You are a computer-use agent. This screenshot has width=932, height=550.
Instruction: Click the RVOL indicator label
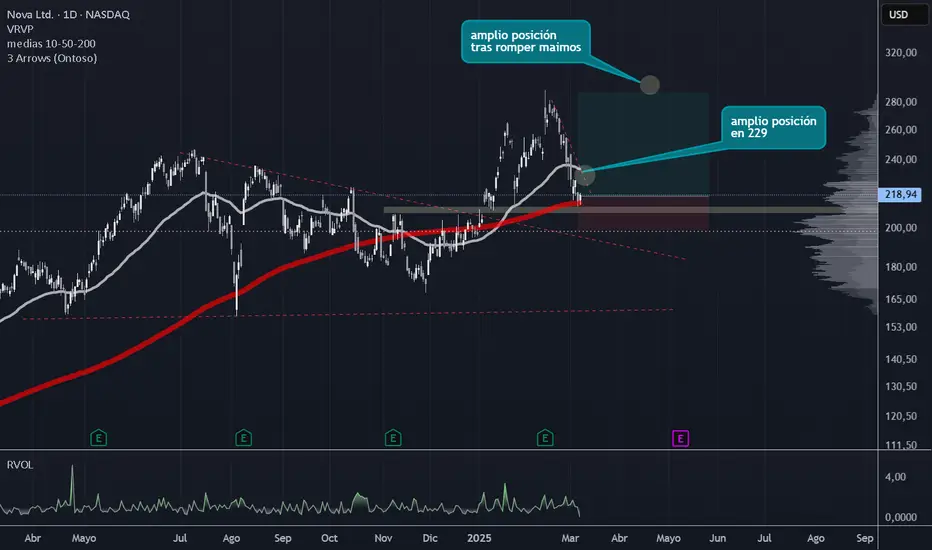click(20, 465)
